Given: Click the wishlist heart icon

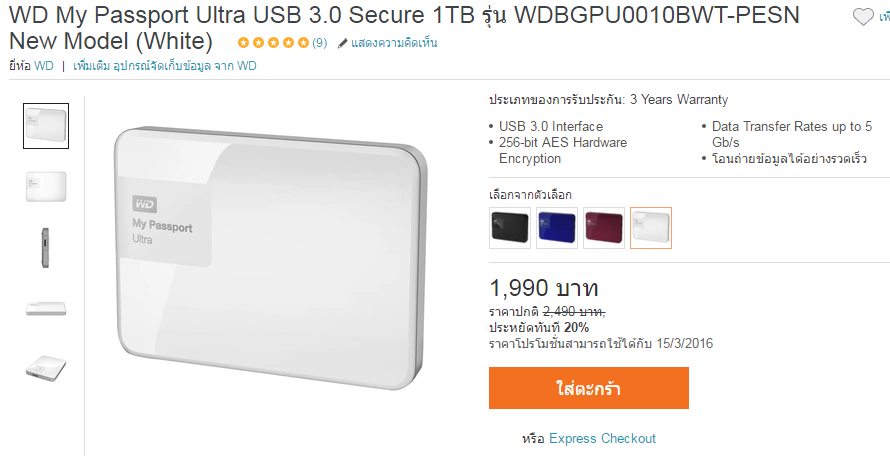Looking at the screenshot, I should (863, 18).
